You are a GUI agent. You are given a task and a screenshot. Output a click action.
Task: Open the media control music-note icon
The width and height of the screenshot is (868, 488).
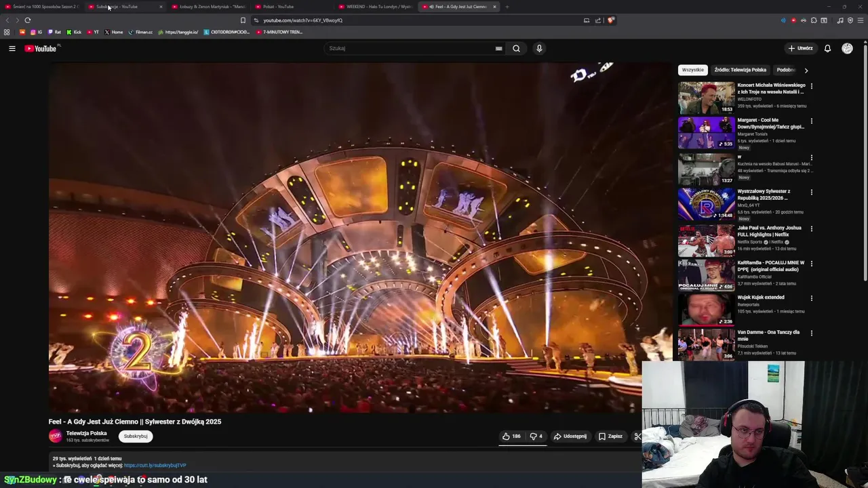tap(840, 20)
